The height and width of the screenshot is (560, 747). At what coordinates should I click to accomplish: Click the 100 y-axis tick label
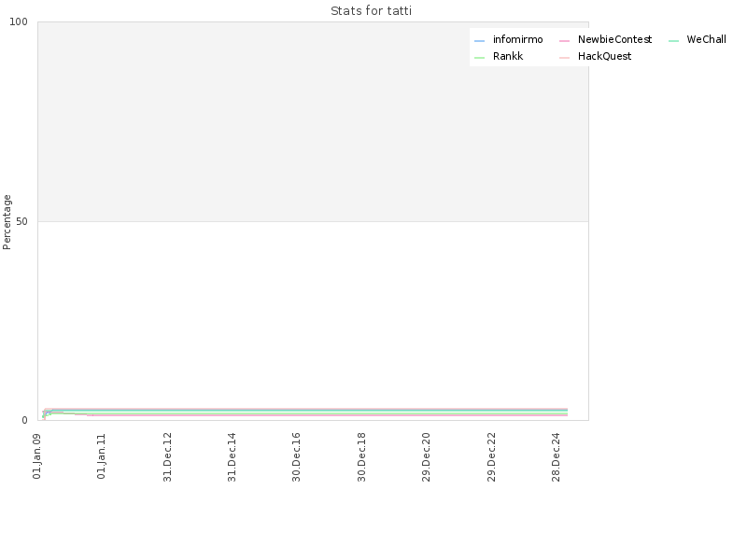click(19, 21)
